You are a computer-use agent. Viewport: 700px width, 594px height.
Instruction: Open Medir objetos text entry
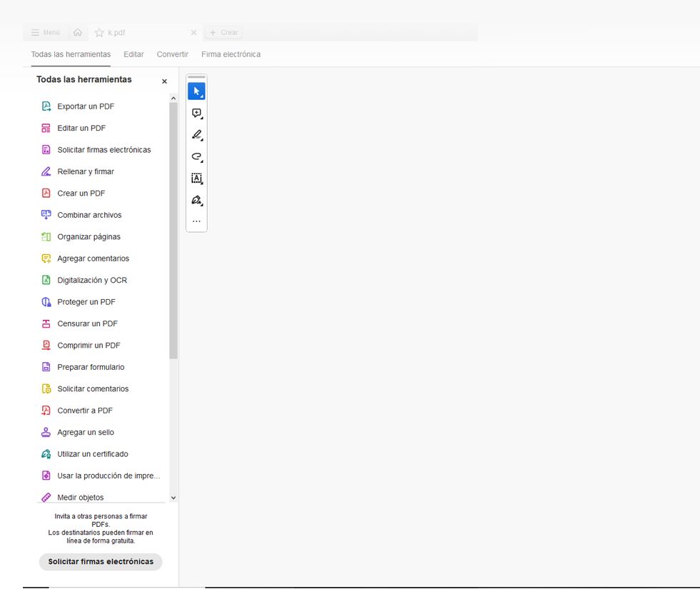click(x=81, y=497)
